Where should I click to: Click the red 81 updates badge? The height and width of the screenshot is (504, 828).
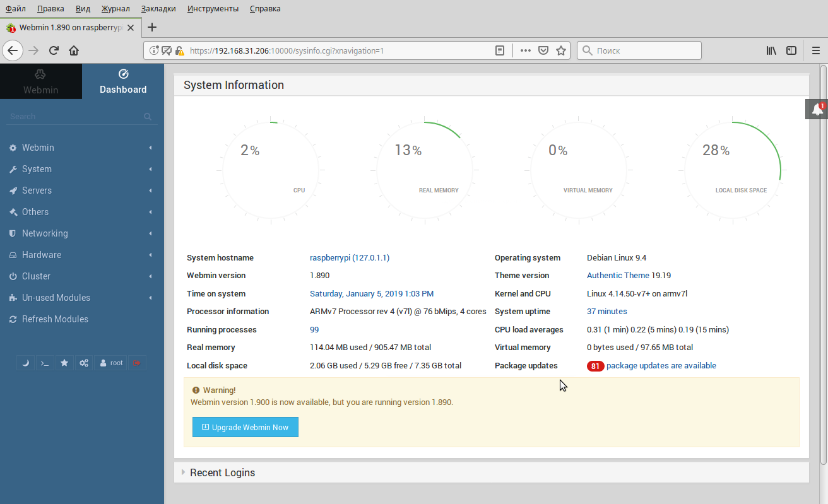[x=595, y=366]
